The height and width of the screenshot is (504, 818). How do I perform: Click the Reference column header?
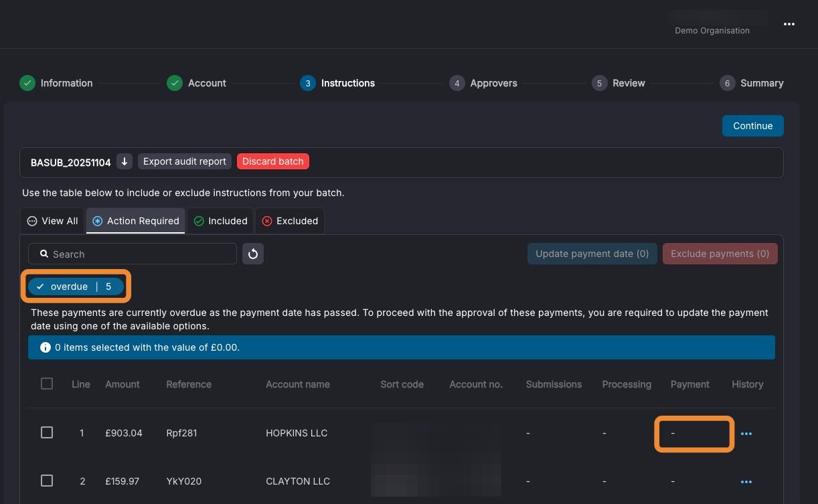pos(189,384)
